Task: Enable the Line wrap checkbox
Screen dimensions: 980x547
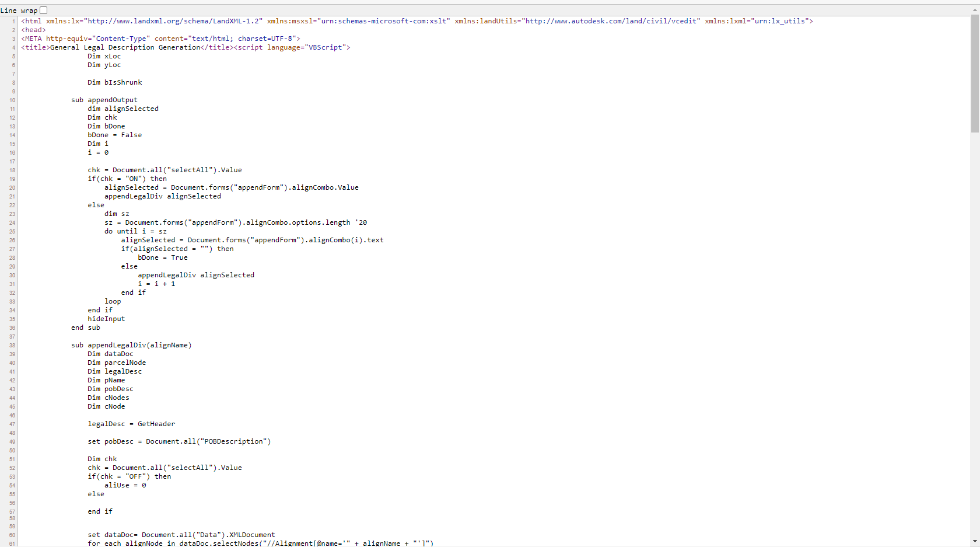Action: (43, 10)
